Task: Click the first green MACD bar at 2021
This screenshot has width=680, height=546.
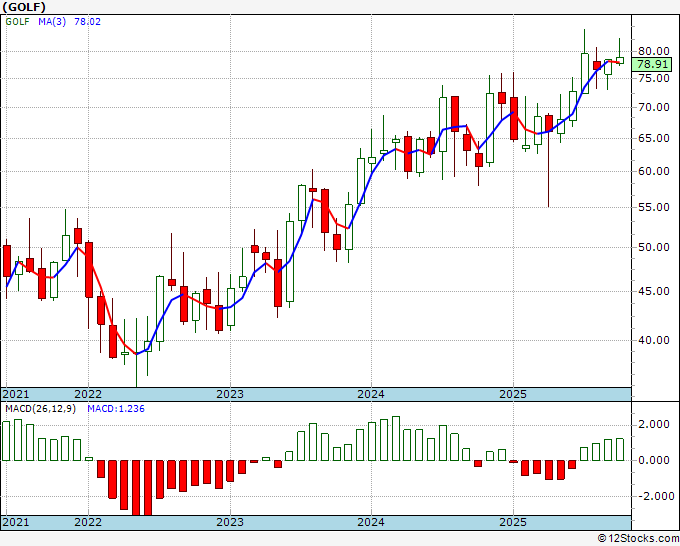Action: (x=6, y=441)
